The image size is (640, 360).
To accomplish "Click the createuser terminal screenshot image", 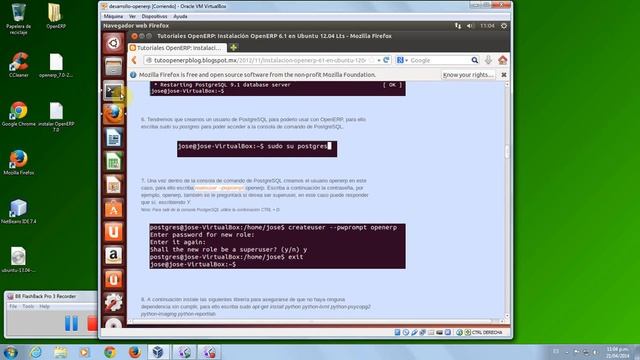I will (278, 246).
